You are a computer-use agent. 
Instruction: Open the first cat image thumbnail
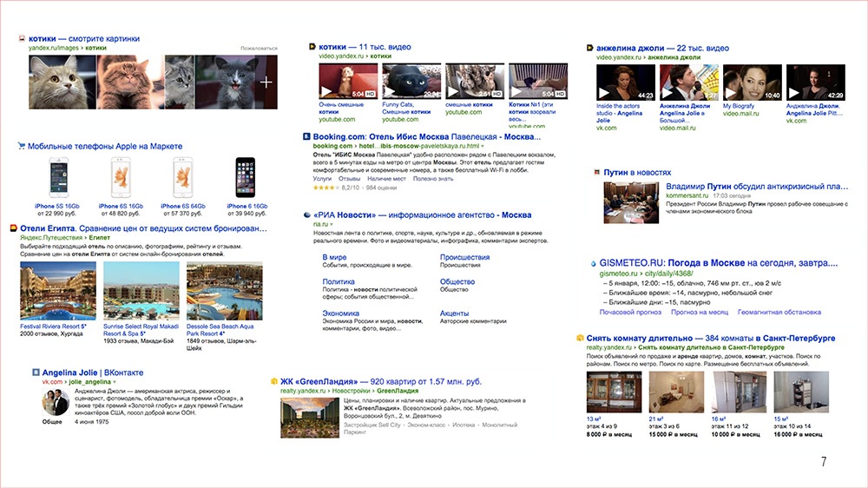[62, 82]
